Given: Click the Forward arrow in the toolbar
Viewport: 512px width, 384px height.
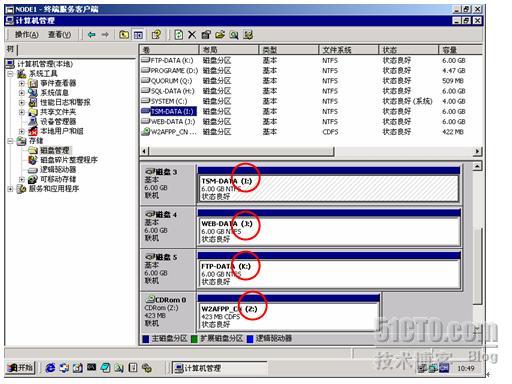Looking at the screenshot, I should tap(105, 34).
